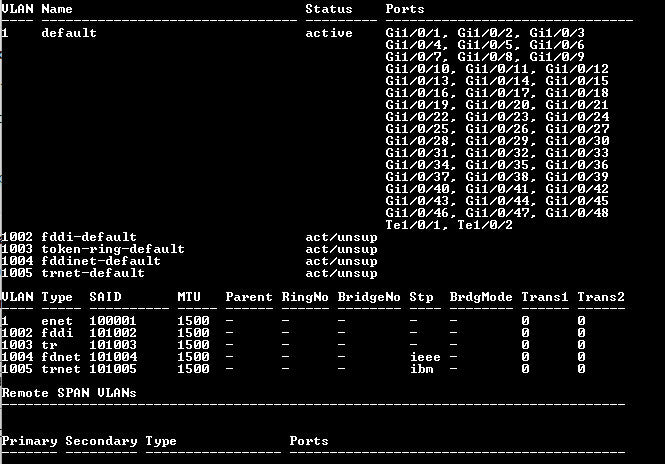Click the 'Ports' header in VLAN table
Viewport: 665px width, 464px height.
tap(405, 9)
